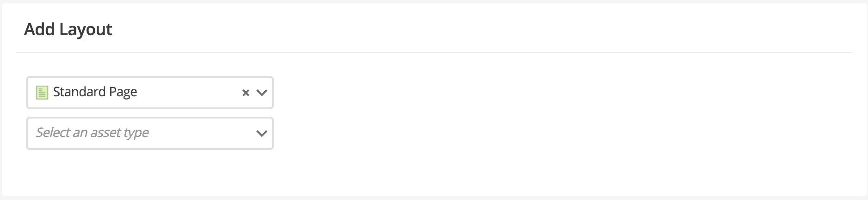The image size is (868, 200).
Task: Show options for the unselected asset type
Action: click(x=262, y=134)
